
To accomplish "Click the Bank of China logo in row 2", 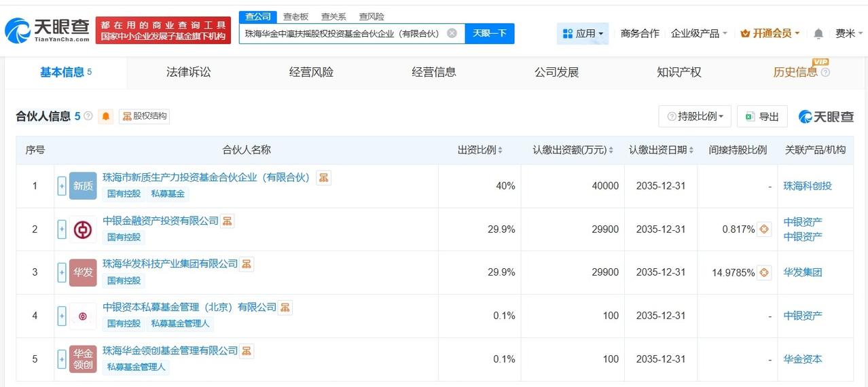I will (x=83, y=229).
